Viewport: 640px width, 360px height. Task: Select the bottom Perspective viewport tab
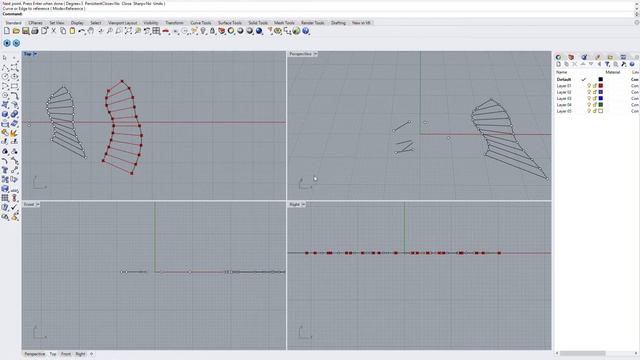pos(35,354)
